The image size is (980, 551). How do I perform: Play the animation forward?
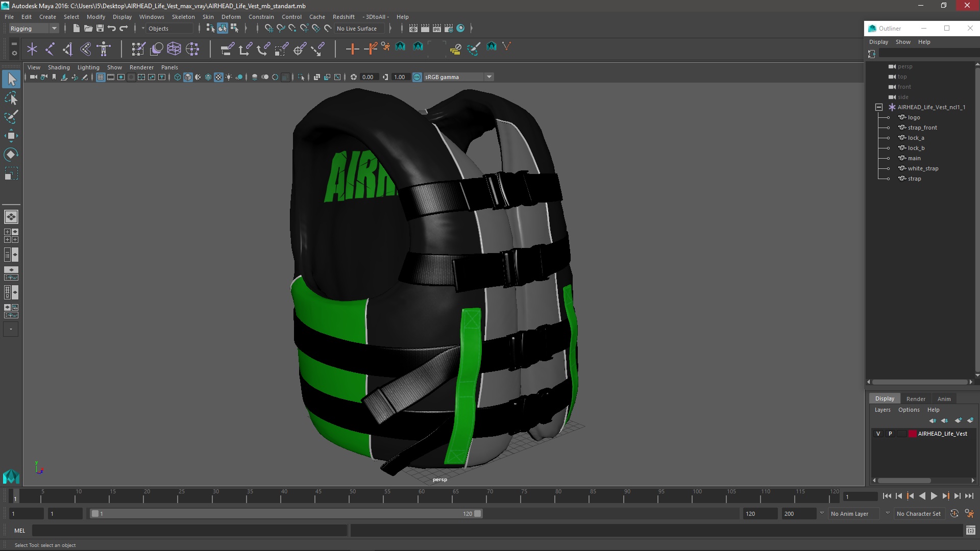click(934, 496)
